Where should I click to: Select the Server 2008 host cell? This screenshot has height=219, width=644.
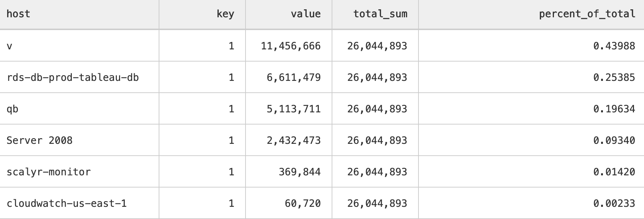(x=39, y=140)
